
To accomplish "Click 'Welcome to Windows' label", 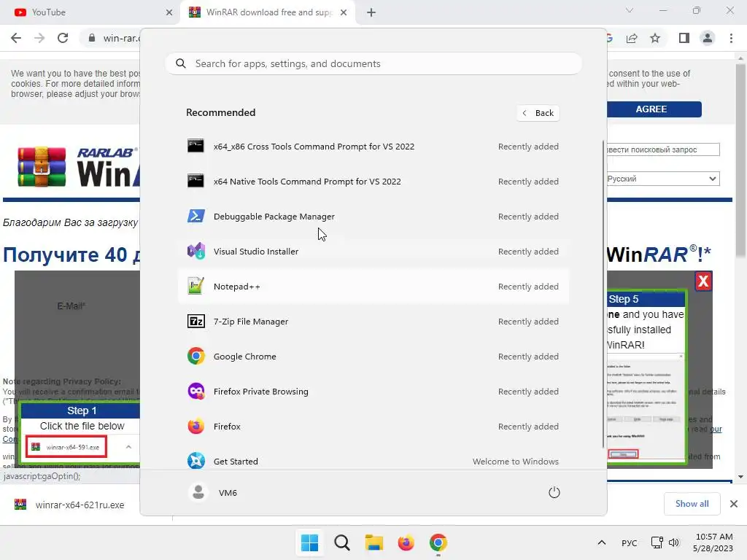I will 516,462.
